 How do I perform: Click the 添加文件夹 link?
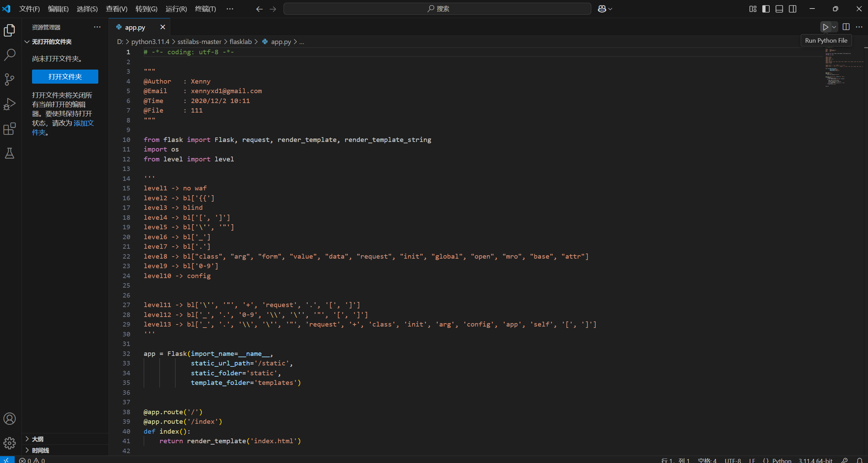[83, 123]
